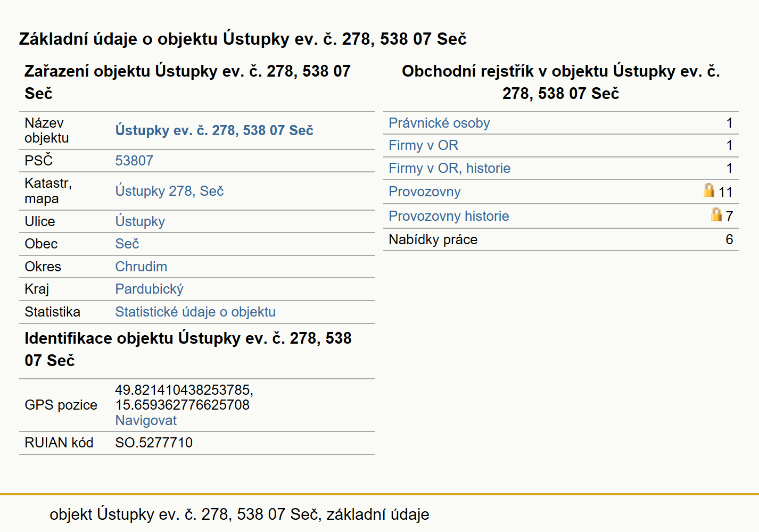Click the Nabídky práce count 6
This screenshot has height=532, width=759.
tap(729, 239)
